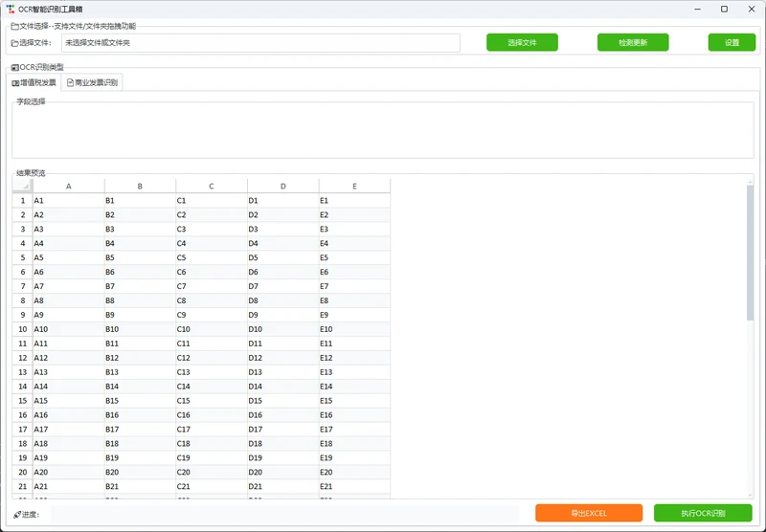
Task: Minimize the OCR toolbox window
Action: (698, 10)
